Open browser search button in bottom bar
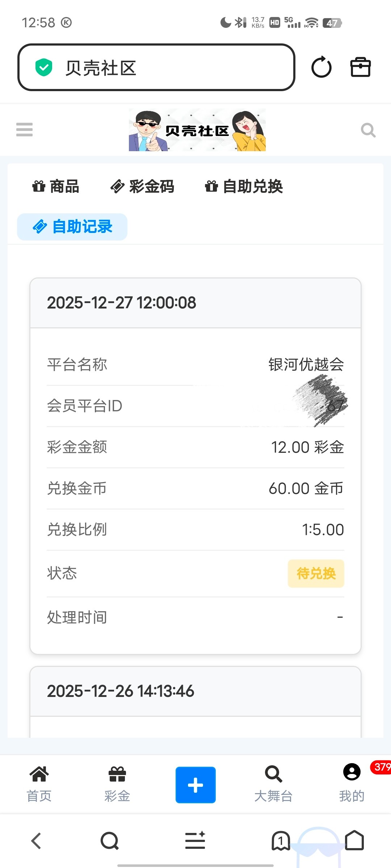The image size is (391, 868). point(110,841)
